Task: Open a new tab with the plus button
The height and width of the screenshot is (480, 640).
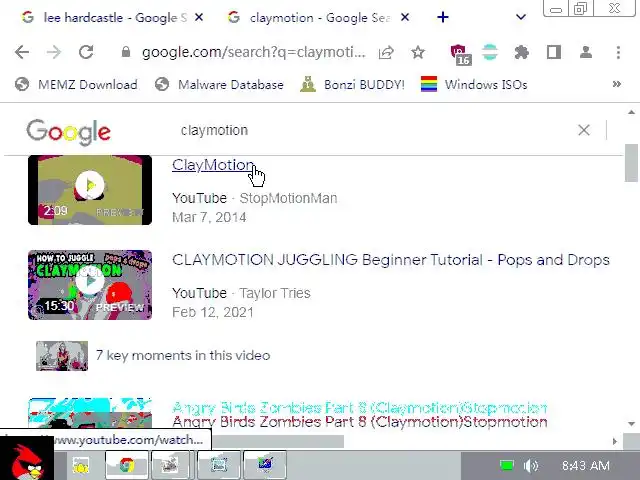Action: (443, 17)
